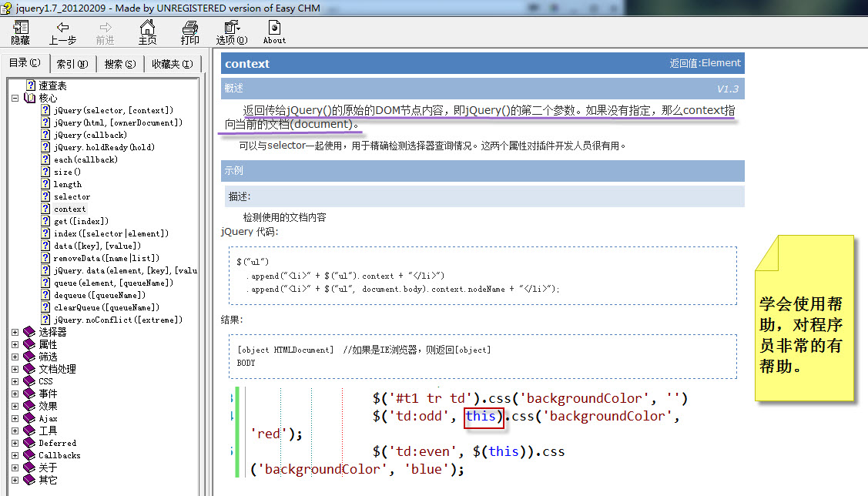Click the 上一步 (Back) navigation icon

(x=62, y=31)
